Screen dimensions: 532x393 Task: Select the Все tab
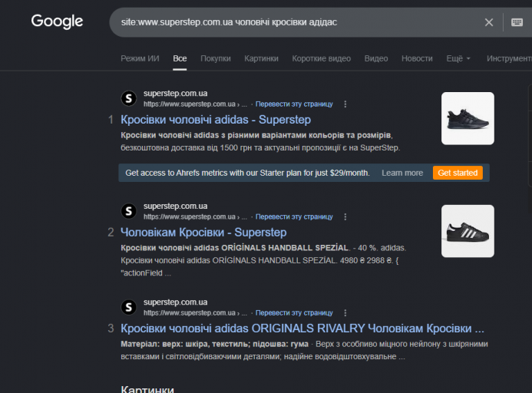pyautogui.click(x=180, y=58)
